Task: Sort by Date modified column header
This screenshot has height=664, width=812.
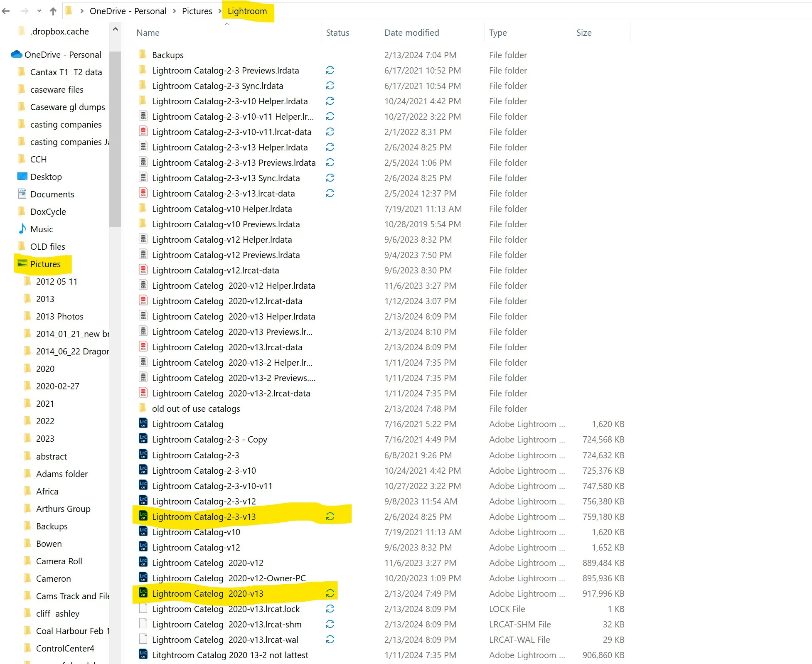Action: pos(411,33)
